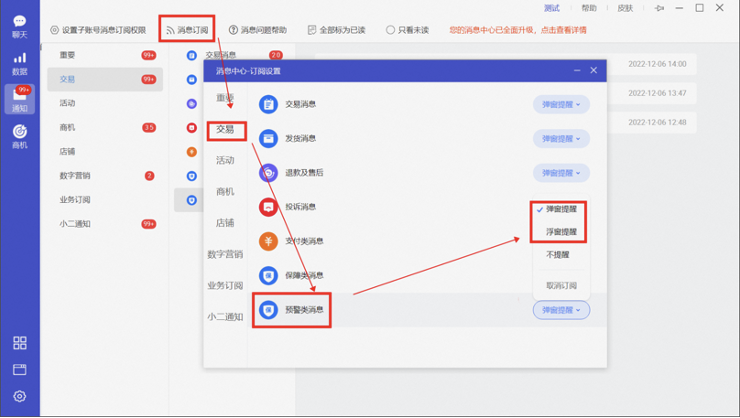Open the settings gear in sidebar

(x=20, y=396)
